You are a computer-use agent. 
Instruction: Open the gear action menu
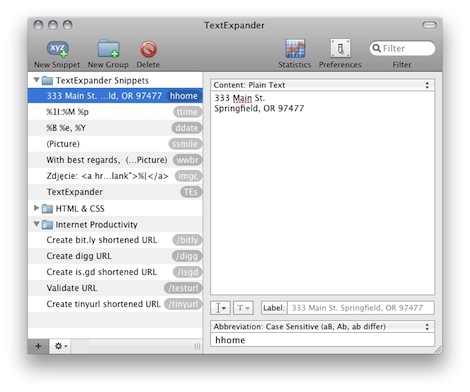pyautogui.click(x=60, y=346)
